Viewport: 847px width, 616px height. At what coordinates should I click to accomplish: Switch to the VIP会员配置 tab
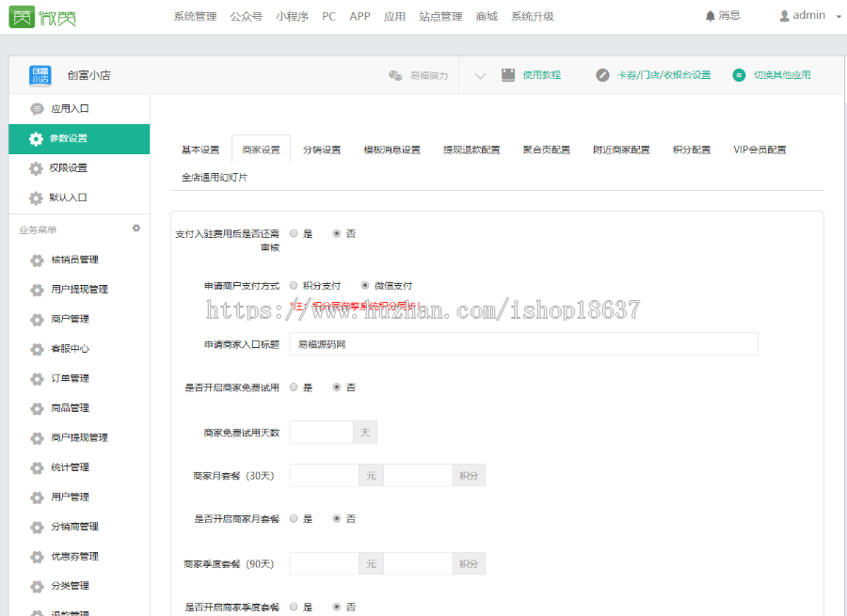click(x=759, y=150)
